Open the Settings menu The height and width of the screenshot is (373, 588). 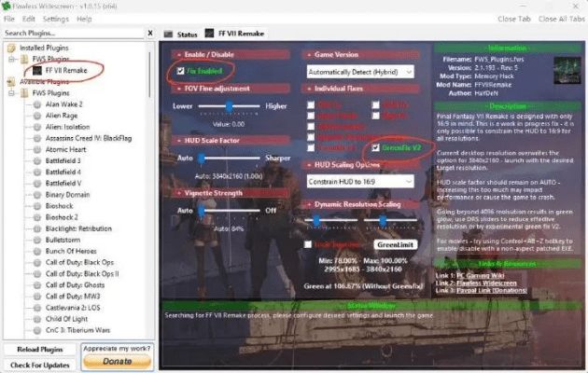(x=55, y=19)
